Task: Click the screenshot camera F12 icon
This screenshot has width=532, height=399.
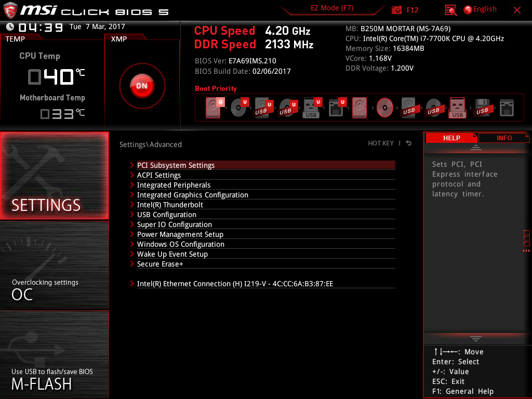Action: [397, 10]
